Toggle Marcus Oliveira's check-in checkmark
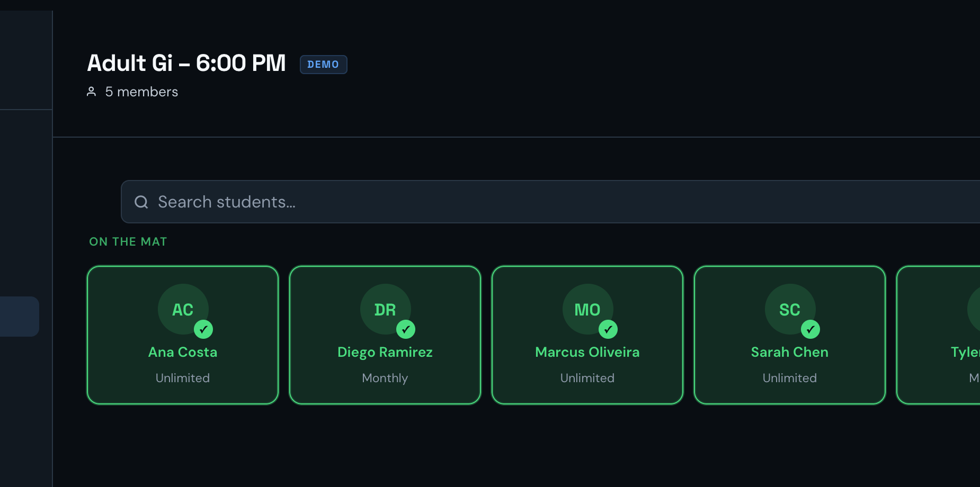This screenshot has height=487, width=980. 608,329
